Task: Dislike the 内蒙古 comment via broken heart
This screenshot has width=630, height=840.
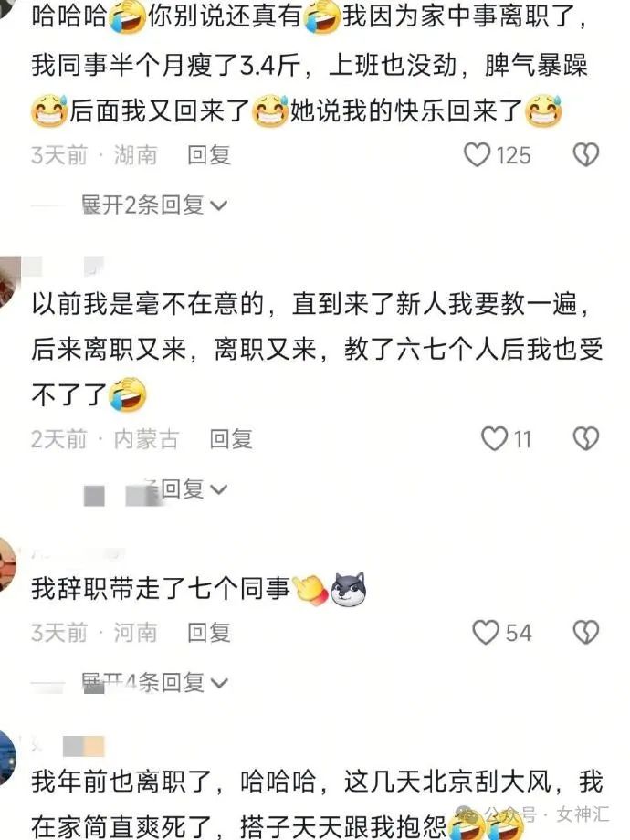Action: (x=586, y=439)
